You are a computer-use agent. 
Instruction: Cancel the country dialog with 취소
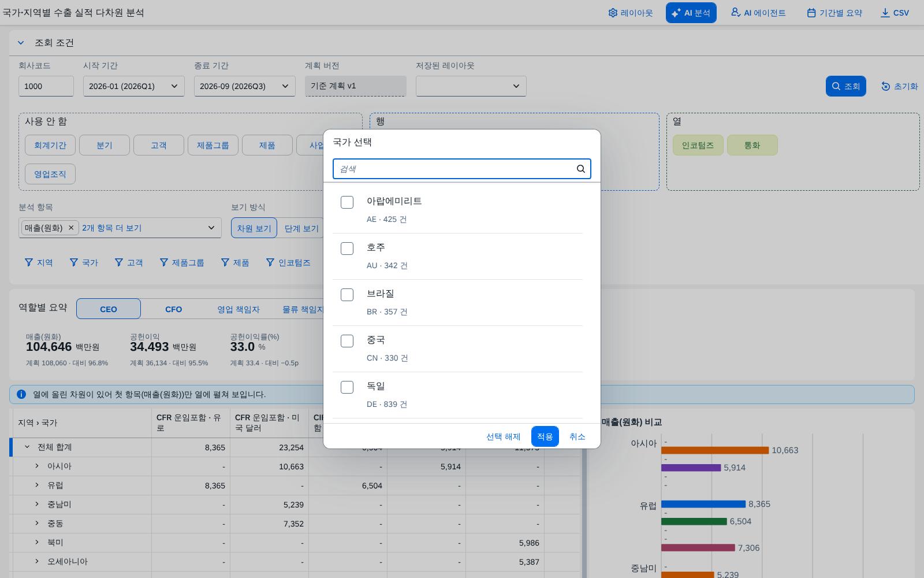pos(577,436)
